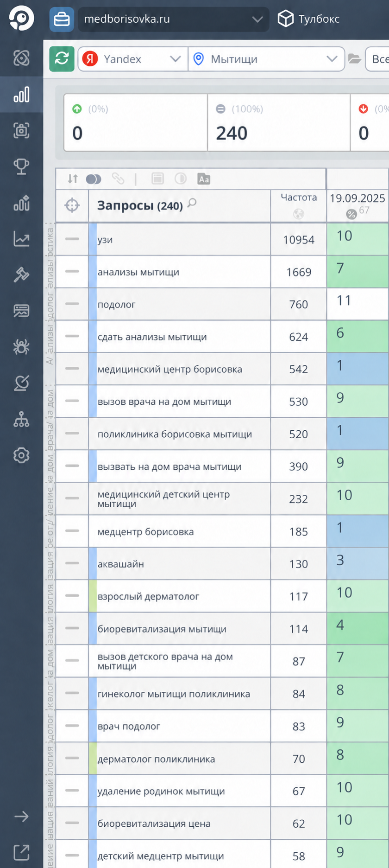Screen dimensions: 389x868
Task: Click position 4 for 'биоревитализация мытищи'
Action: pyautogui.click(x=340, y=625)
